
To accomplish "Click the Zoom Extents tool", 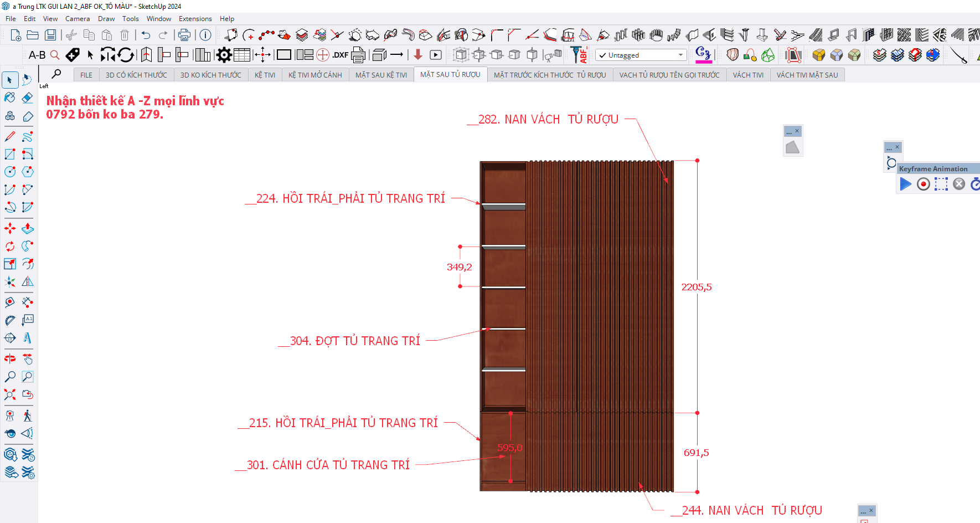I will pyautogui.click(x=10, y=394).
